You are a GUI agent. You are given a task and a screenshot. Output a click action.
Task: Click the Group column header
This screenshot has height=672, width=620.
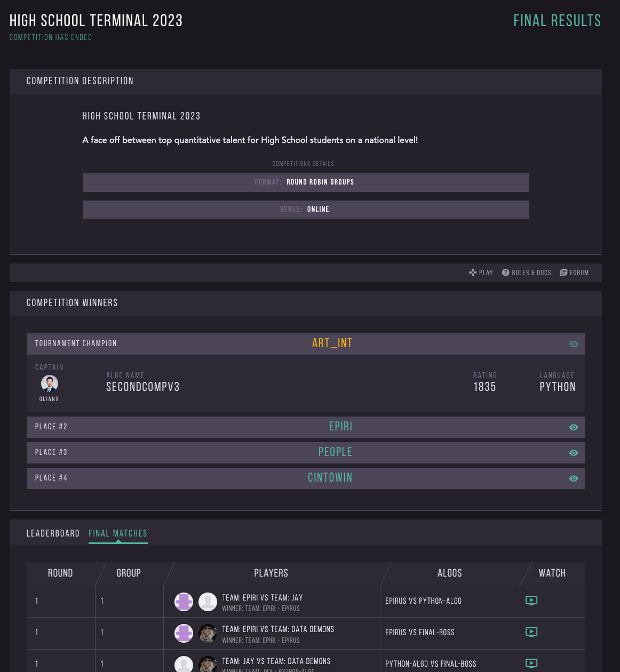(129, 573)
